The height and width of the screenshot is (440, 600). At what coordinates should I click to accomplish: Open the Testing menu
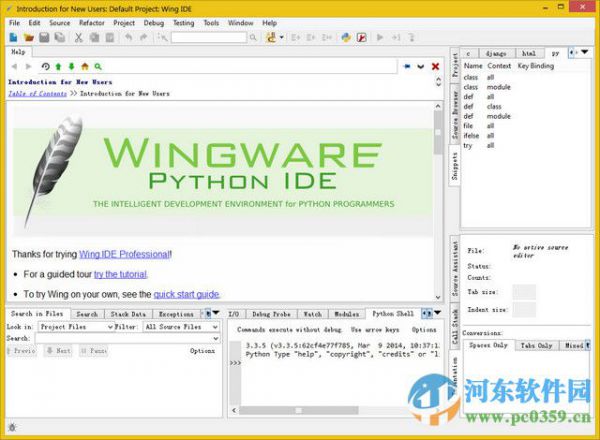[x=184, y=23]
